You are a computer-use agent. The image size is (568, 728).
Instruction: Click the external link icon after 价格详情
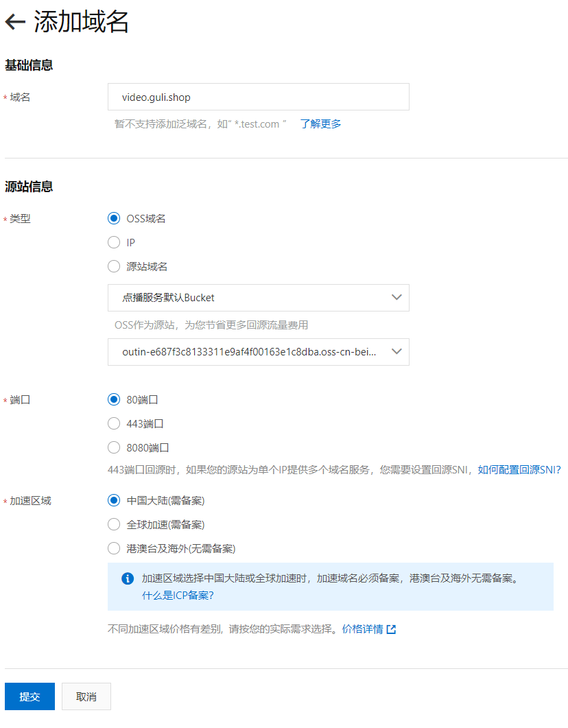[x=391, y=629]
